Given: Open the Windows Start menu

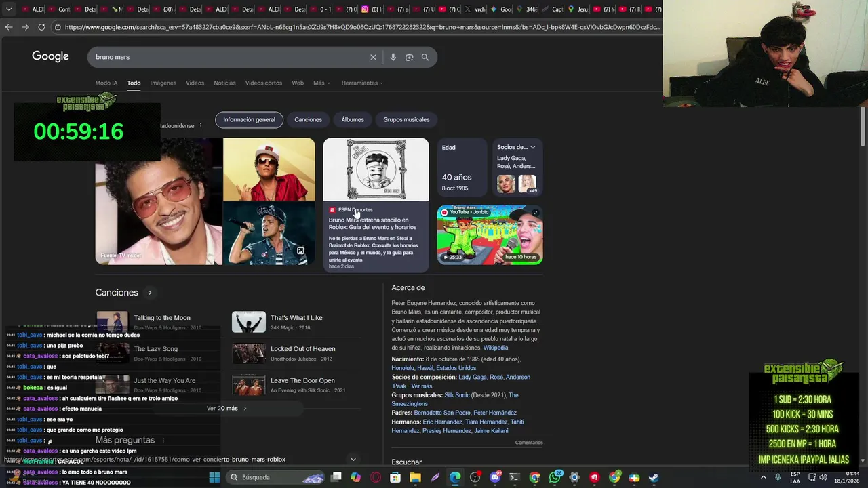Looking at the screenshot, I should coord(214,477).
